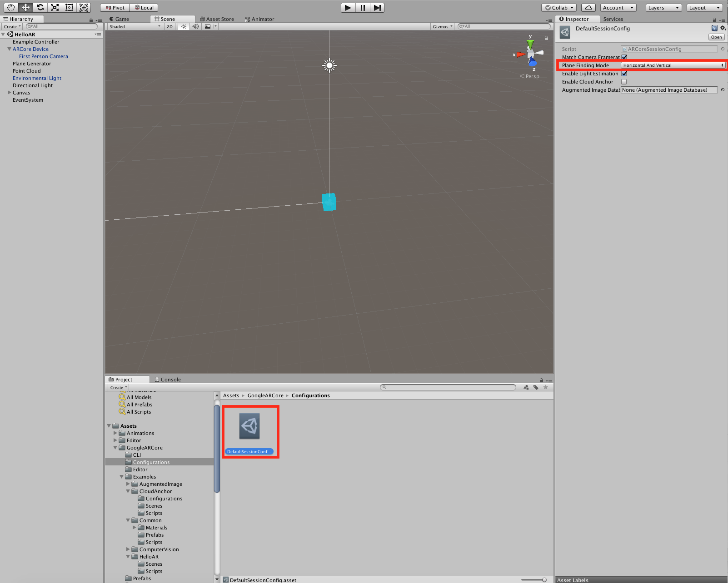The image size is (728, 583).
Task: Uncheck Match Camera Framerate checkbox
Action: [624, 57]
